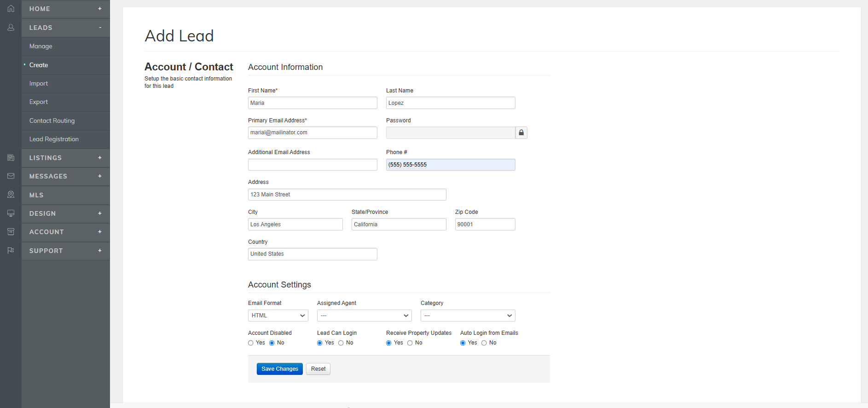
Task: Open the Assigned Agent dropdown
Action: [x=364, y=316]
